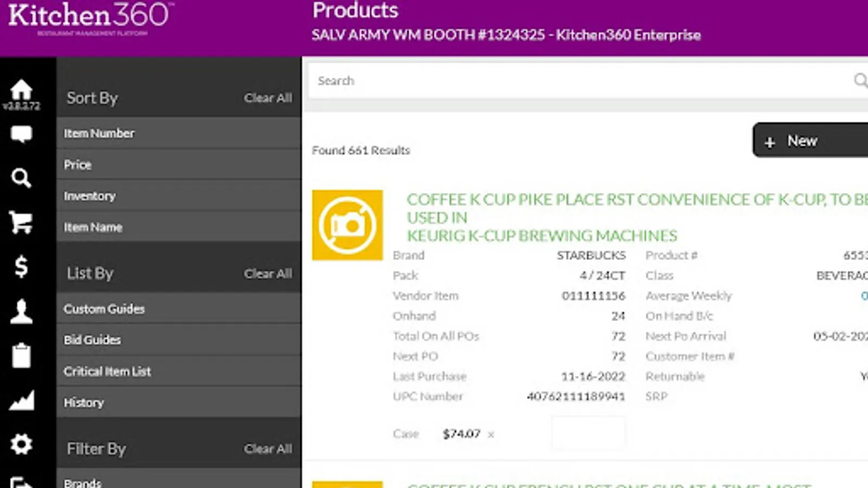List by Custom Guides

point(179,309)
